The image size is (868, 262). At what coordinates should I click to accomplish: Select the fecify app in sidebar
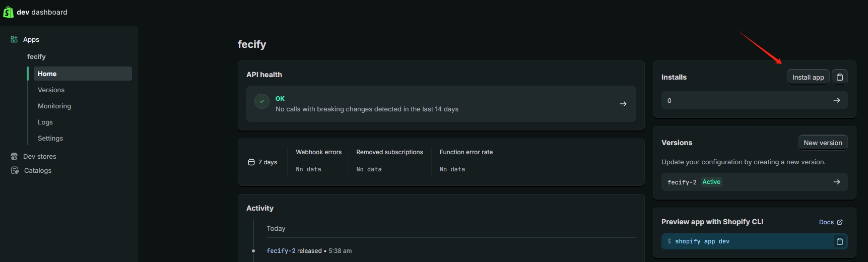click(x=36, y=56)
